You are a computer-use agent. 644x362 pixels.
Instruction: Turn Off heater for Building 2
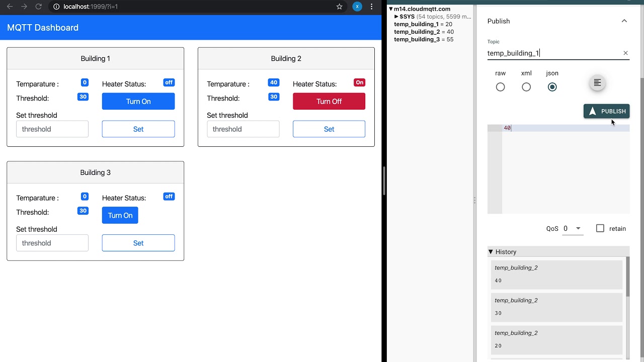click(329, 101)
